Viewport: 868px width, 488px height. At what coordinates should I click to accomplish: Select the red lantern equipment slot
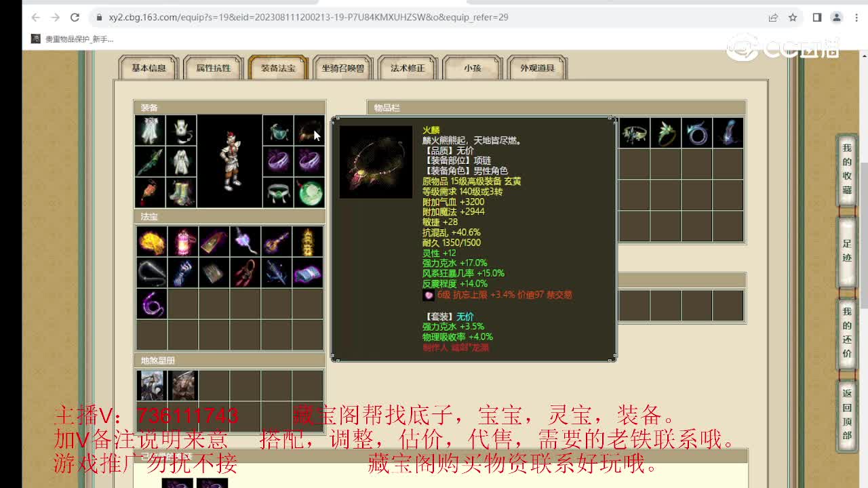point(150,192)
